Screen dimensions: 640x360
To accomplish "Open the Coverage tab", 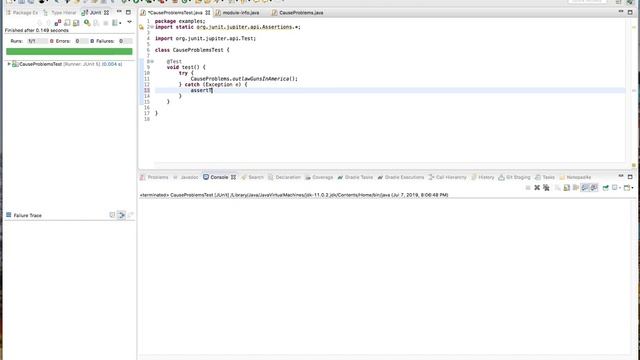I will point(319,177).
